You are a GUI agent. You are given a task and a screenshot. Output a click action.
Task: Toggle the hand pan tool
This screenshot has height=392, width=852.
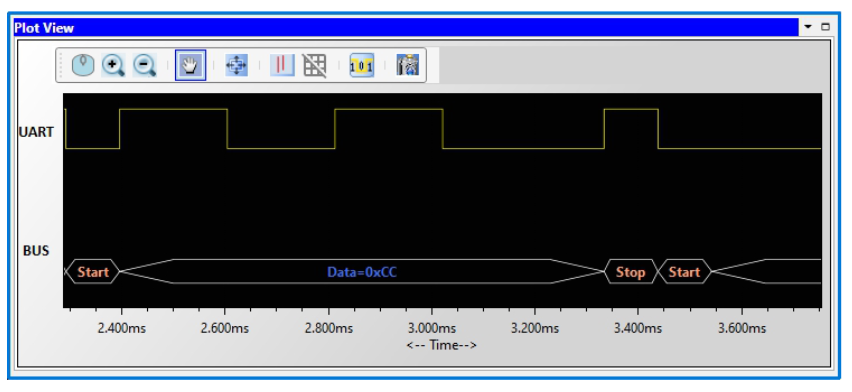pyautogui.click(x=190, y=65)
